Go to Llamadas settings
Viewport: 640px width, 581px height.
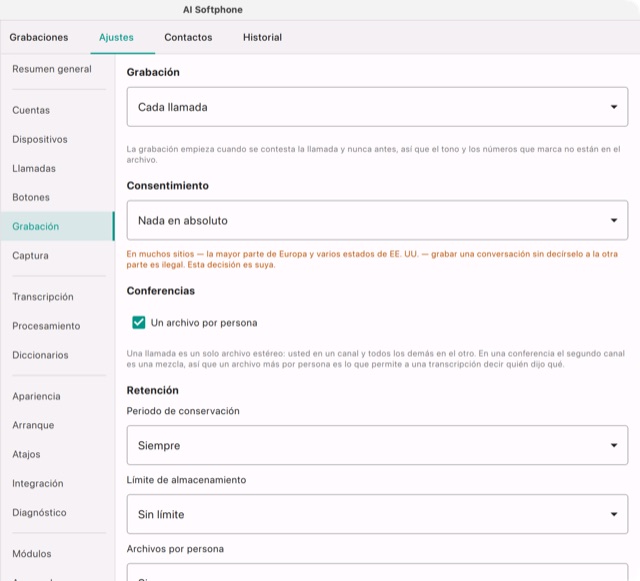34,168
